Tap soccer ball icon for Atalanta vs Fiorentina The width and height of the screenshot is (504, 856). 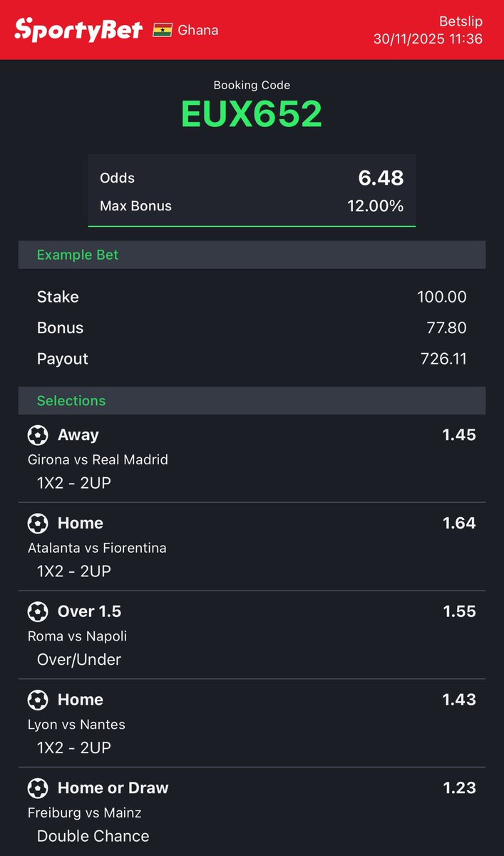pyautogui.click(x=38, y=524)
